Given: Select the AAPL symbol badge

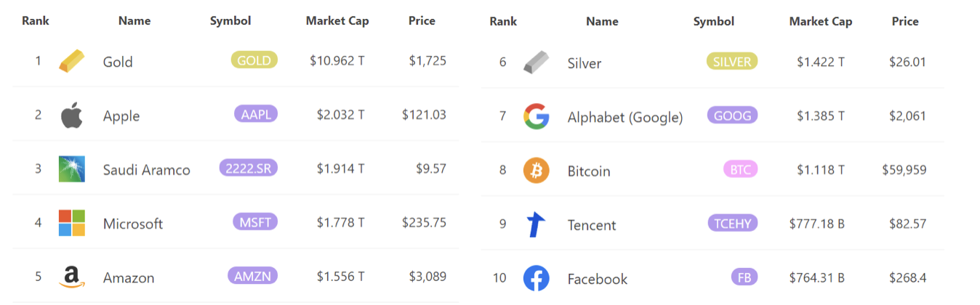Looking at the screenshot, I should pos(256,115).
